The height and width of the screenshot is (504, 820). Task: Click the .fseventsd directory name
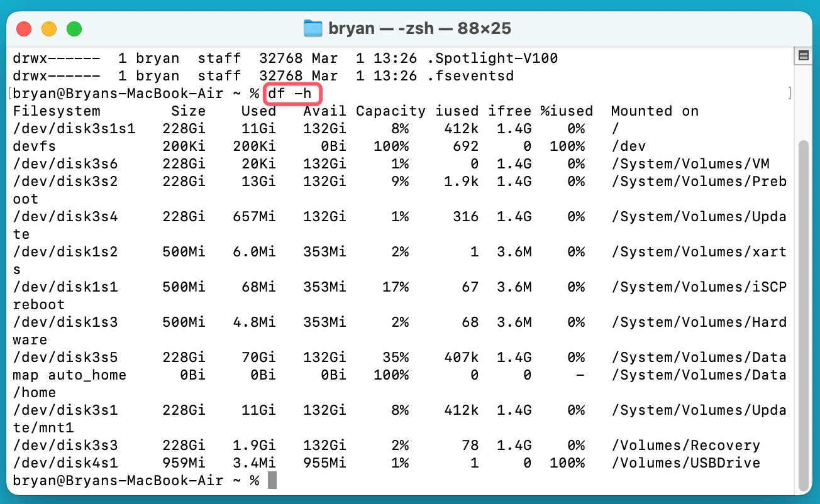pos(470,76)
